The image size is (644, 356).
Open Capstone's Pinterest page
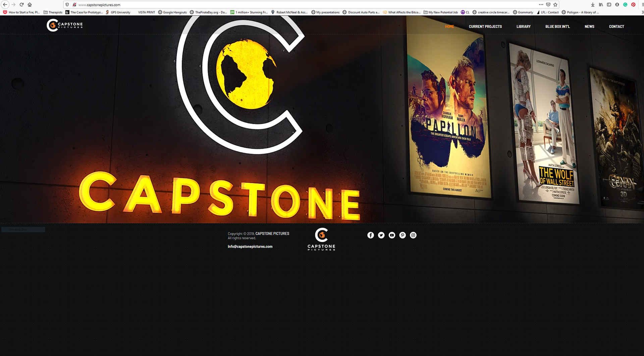pyautogui.click(x=402, y=235)
